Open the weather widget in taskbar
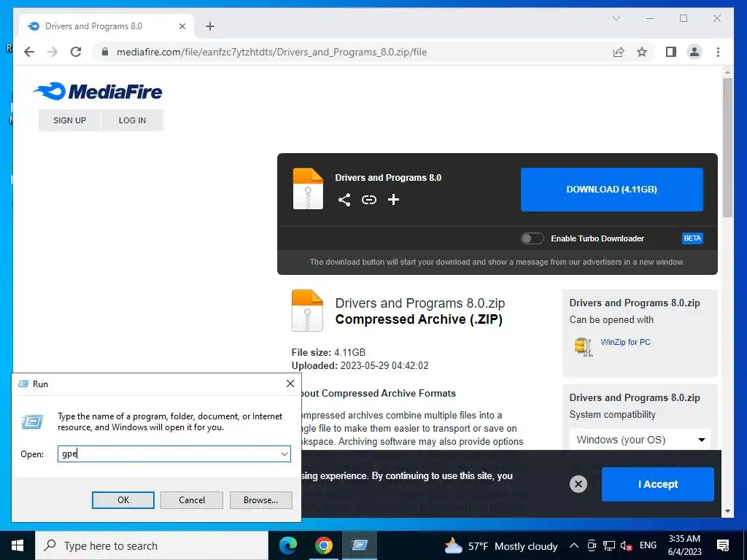Screen dimensions: 747x560 tap(500, 546)
